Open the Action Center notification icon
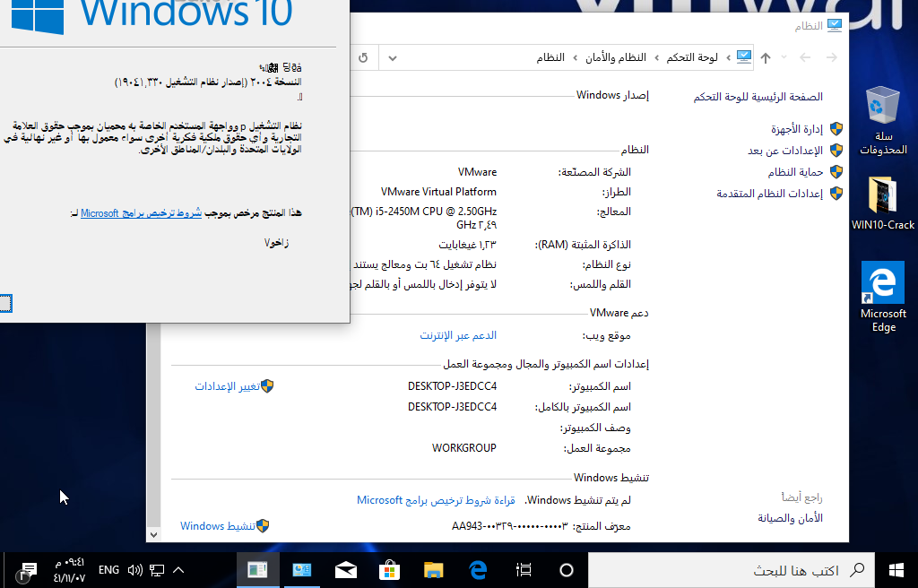The width and height of the screenshot is (918, 588). tap(27, 570)
